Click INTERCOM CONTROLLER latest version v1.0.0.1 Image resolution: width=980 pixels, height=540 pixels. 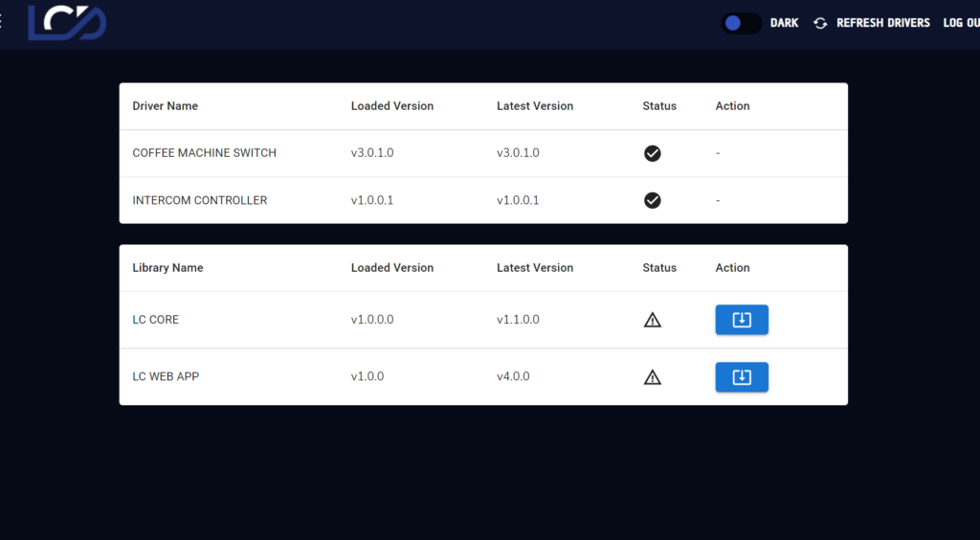pos(518,201)
